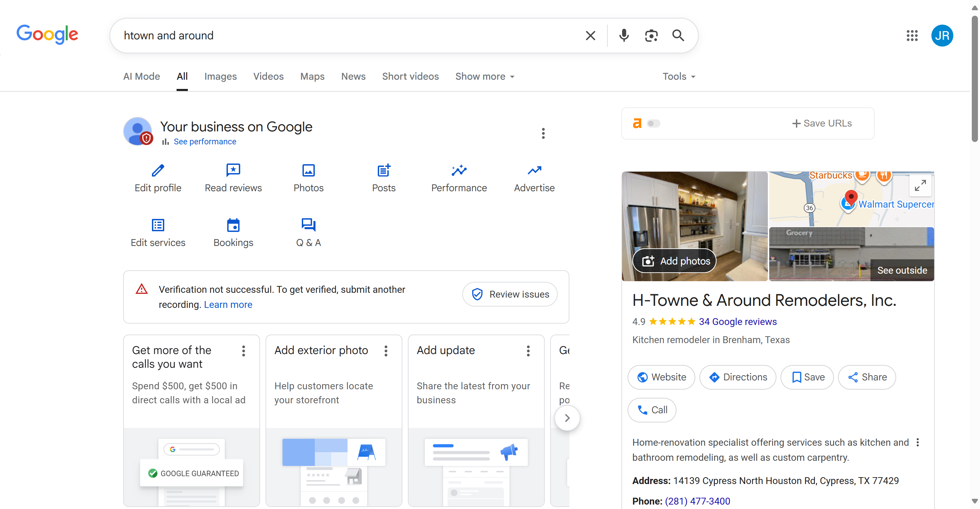
Task: Open search by image camera icon
Action: (651, 35)
